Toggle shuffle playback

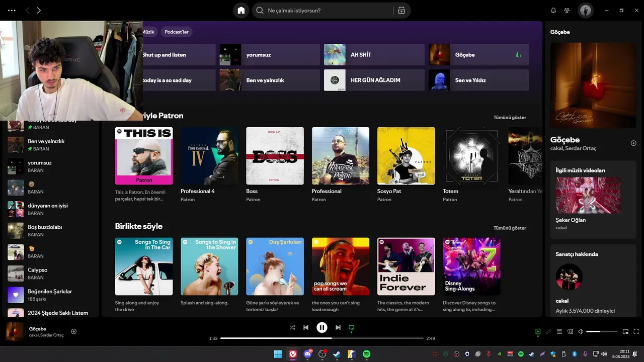coord(292,327)
